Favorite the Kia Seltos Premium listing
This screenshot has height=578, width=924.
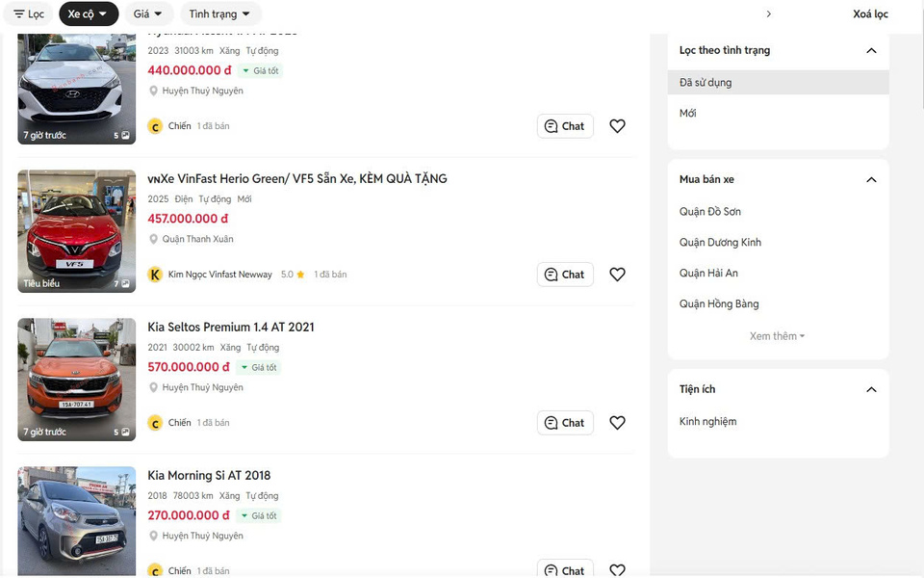click(x=618, y=423)
